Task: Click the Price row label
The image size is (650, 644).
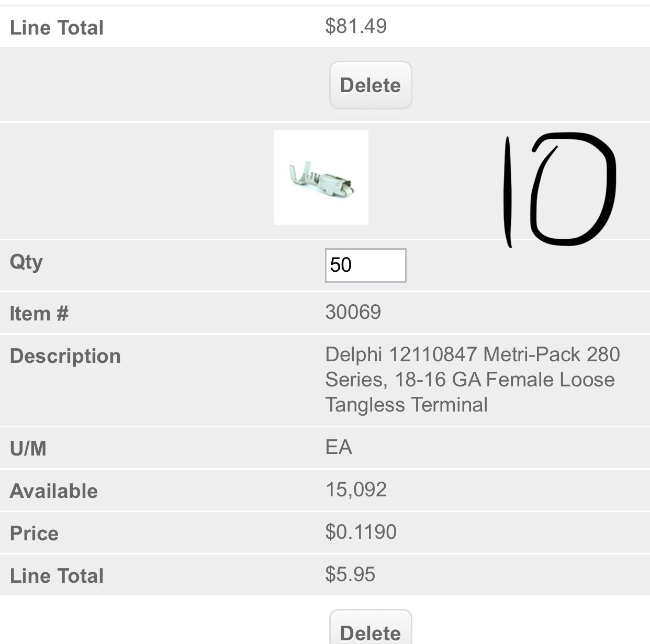Action: click(34, 534)
